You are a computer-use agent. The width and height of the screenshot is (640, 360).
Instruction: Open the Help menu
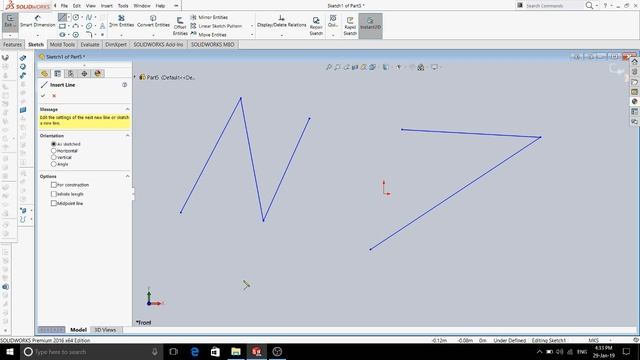160,6
